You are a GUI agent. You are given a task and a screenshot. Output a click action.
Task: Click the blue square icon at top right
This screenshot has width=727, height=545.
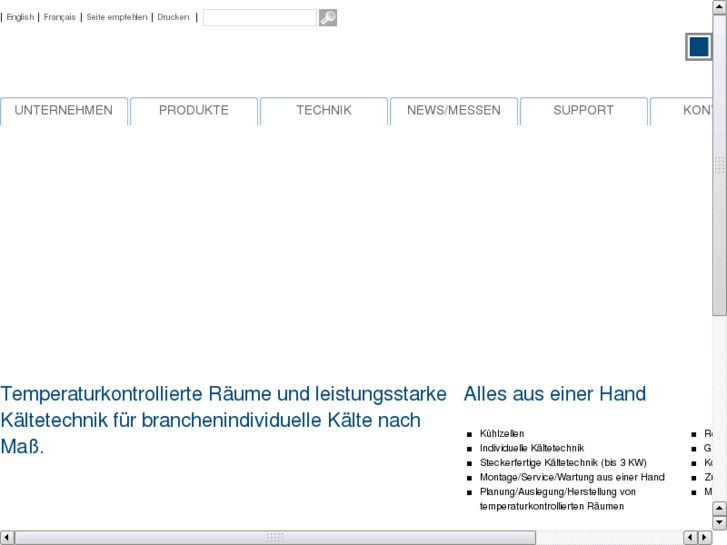tap(699, 47)
